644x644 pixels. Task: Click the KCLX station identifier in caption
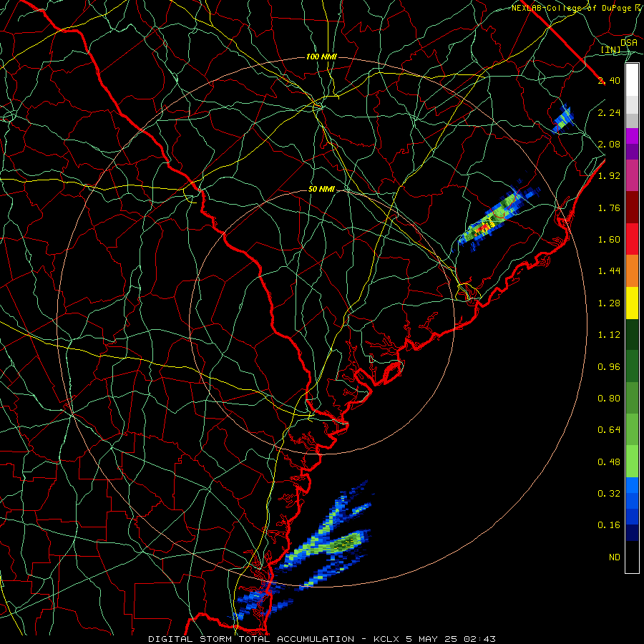(x=386, y=639)
